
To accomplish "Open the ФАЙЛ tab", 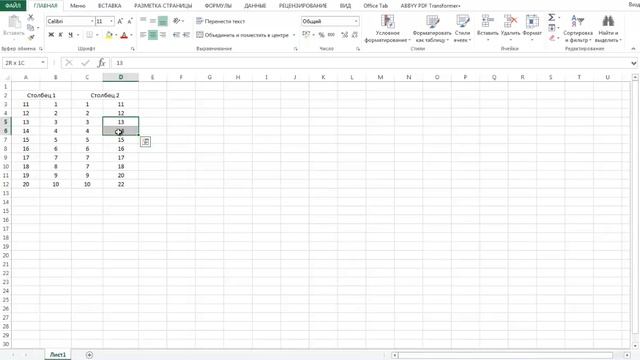I will (13, 6).
